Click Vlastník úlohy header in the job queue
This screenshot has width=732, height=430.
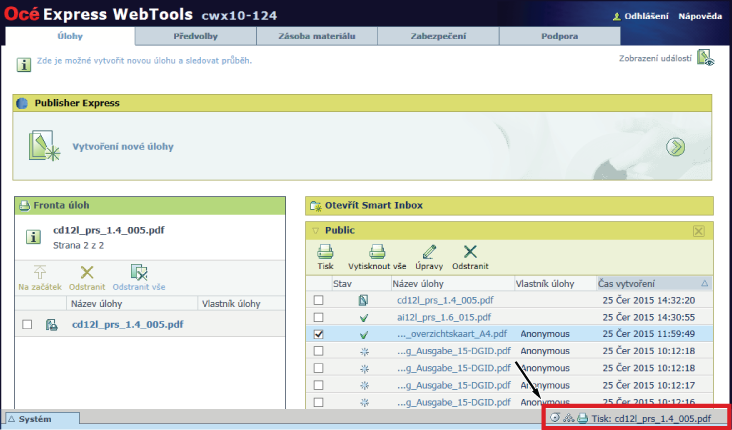[231, 304]
